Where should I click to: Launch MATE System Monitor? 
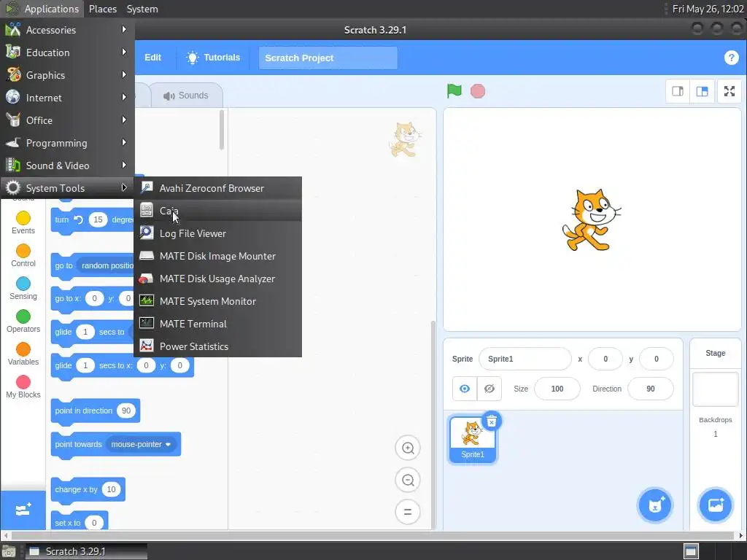[217, 301]
